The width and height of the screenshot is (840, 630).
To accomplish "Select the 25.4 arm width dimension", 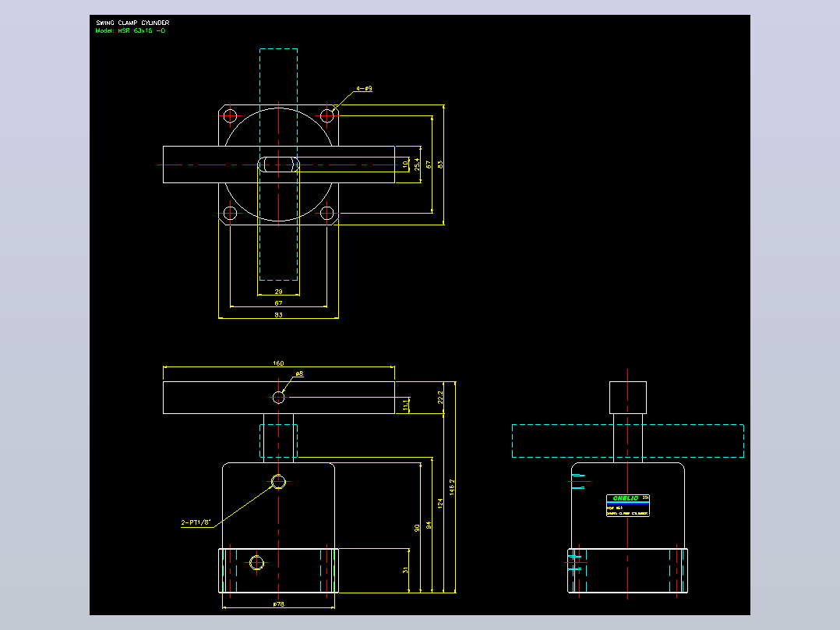I will pyautogui.click(x=417, y=165).
